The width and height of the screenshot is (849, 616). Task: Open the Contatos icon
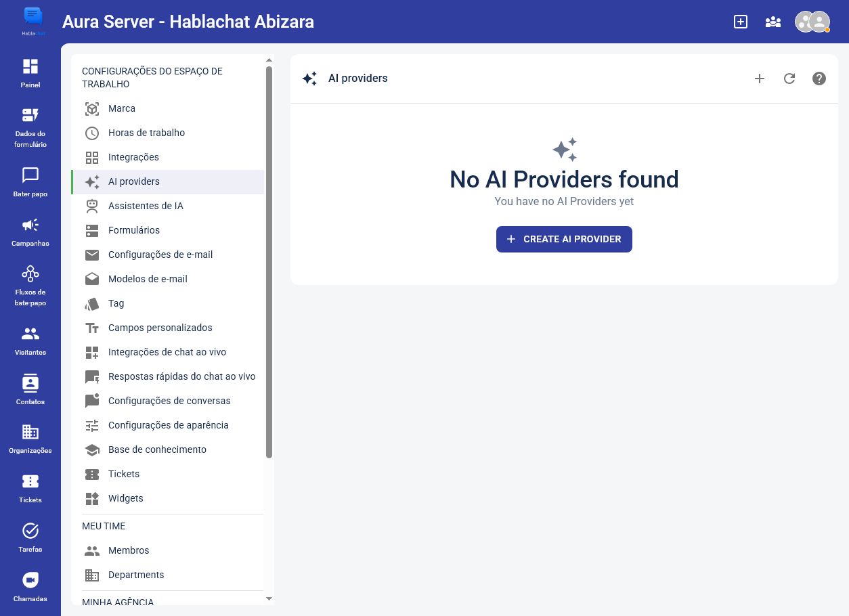click(30, 382)
